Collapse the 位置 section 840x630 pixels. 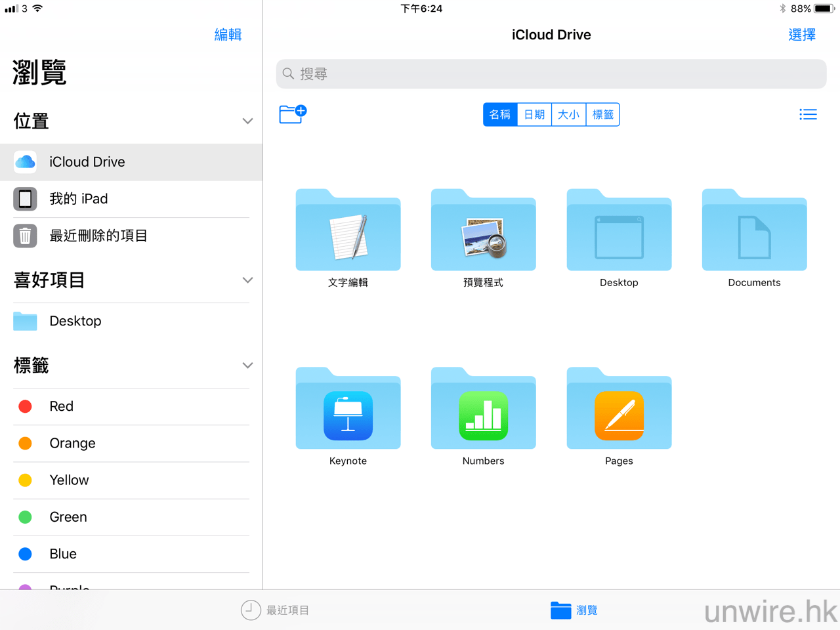tap(247, 121)
